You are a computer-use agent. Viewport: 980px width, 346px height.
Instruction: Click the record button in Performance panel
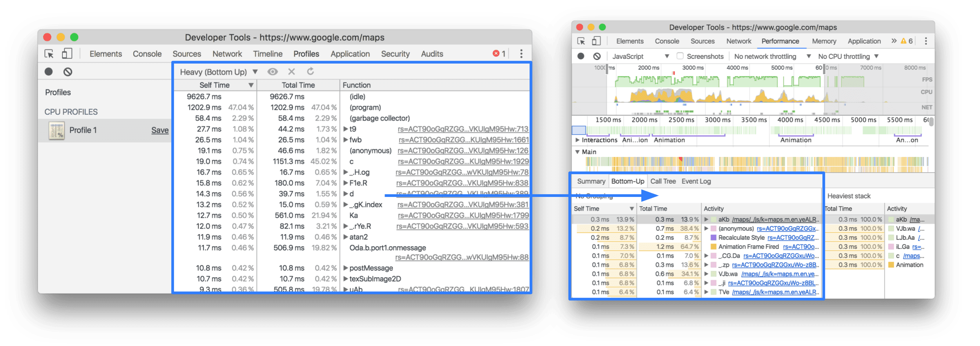pos(581,56)
